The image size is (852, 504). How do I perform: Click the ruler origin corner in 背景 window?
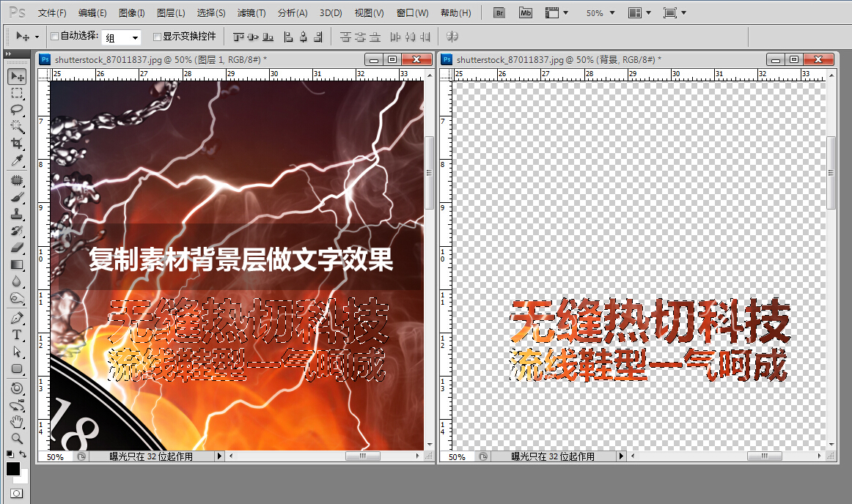[446, 75]
